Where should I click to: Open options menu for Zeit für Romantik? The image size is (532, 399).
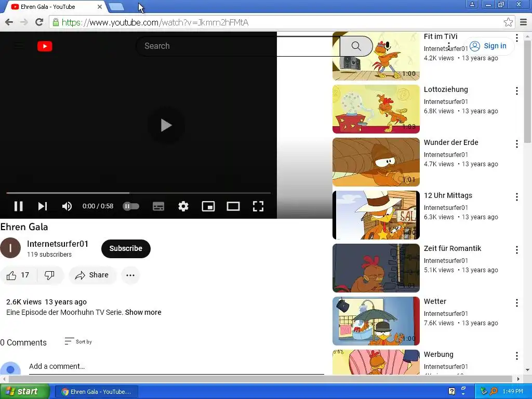517,250
